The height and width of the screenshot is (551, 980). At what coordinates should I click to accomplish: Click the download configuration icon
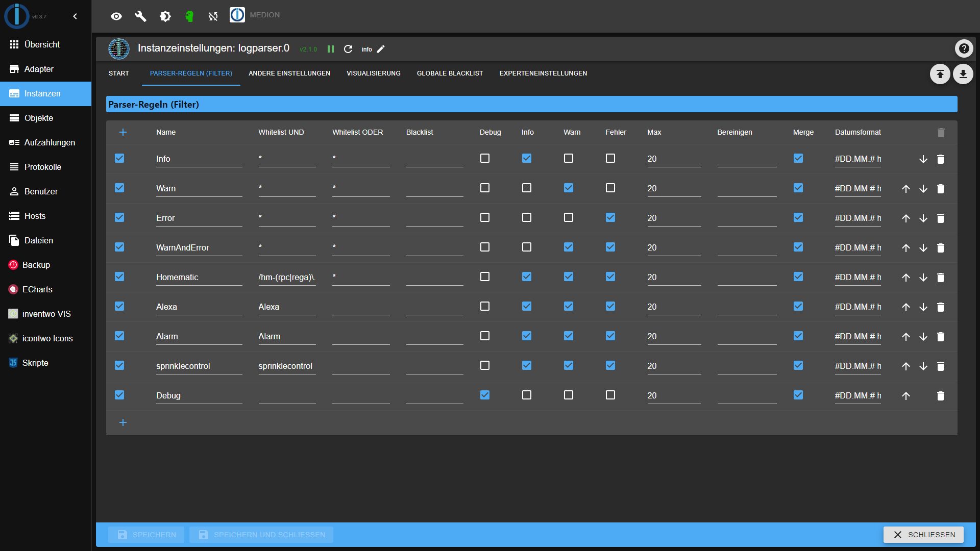click(963, 74)
